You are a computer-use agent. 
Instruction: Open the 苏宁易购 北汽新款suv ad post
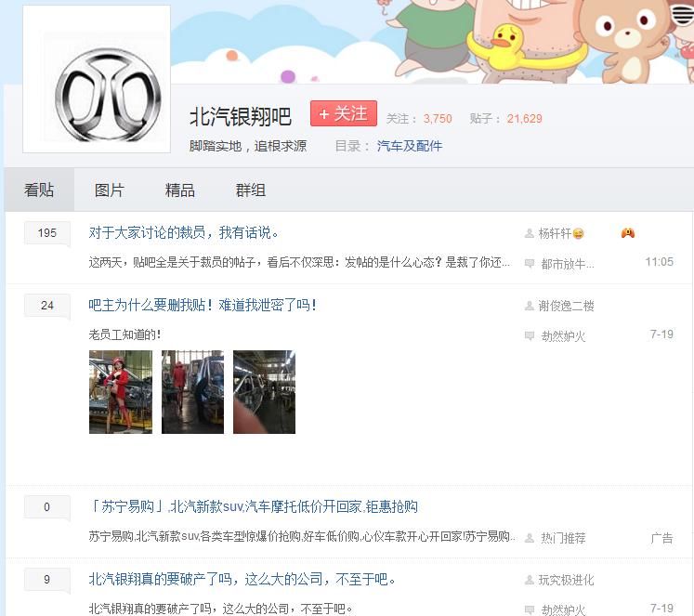pyautogui.click(x=254, y=506)
